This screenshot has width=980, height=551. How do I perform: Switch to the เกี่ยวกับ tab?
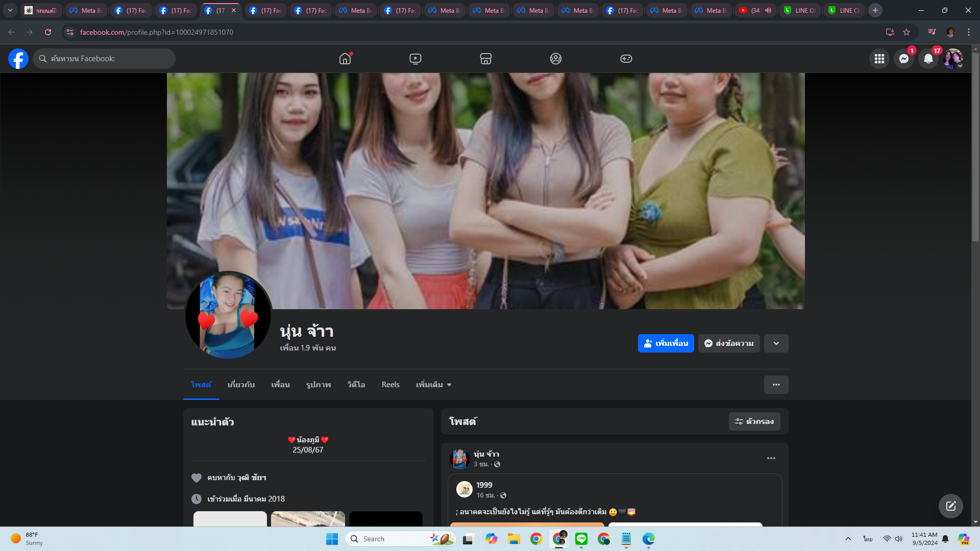pos(241,385)
